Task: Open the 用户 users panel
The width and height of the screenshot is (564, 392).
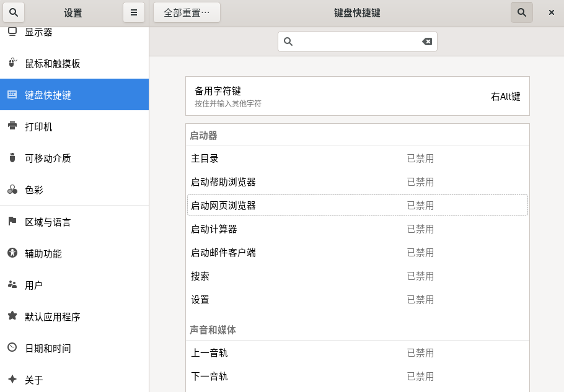Action: coord(33,285)
